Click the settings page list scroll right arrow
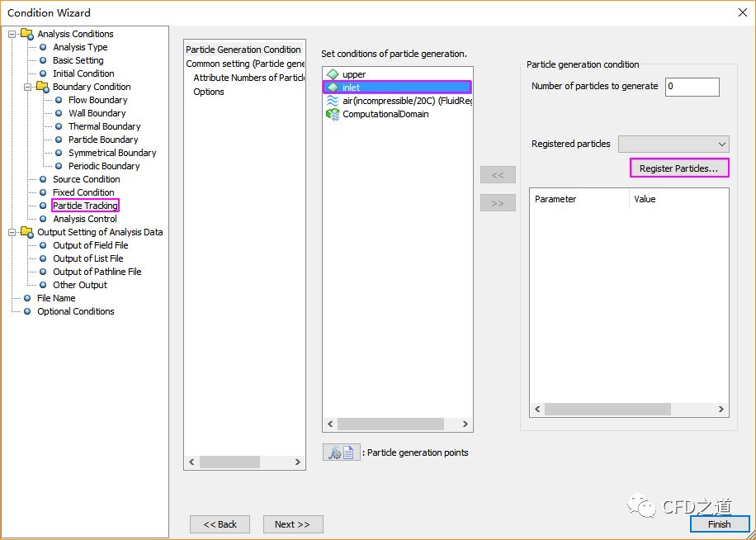Viewport: 756px width, 540px height. (x=297, y=462)
